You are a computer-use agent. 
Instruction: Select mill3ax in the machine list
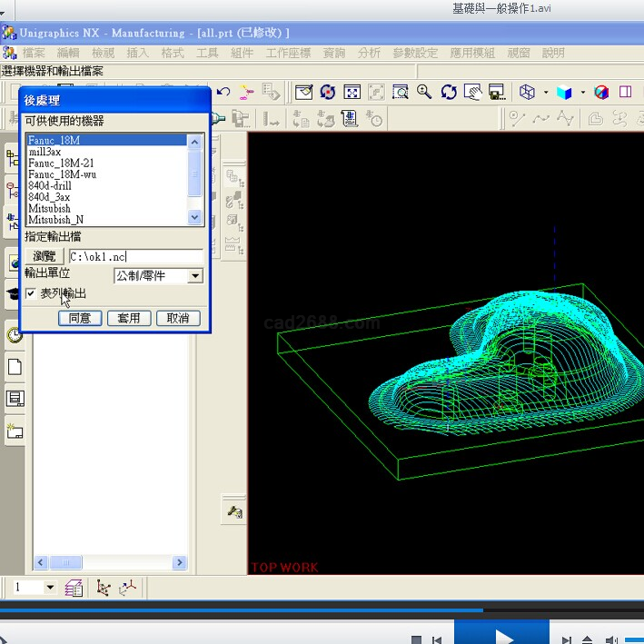[x=45, y=152]
